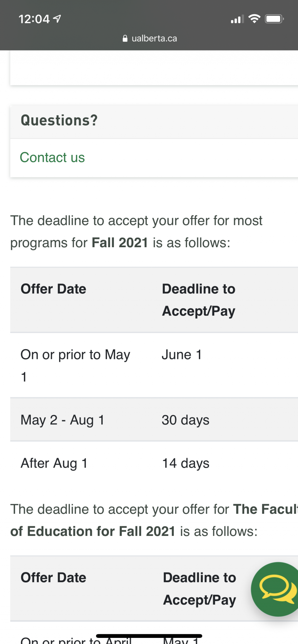Tap the lock icon beside ualberta.ca
The height and width of the screenshot is (644, 298).
coord(125,39)
